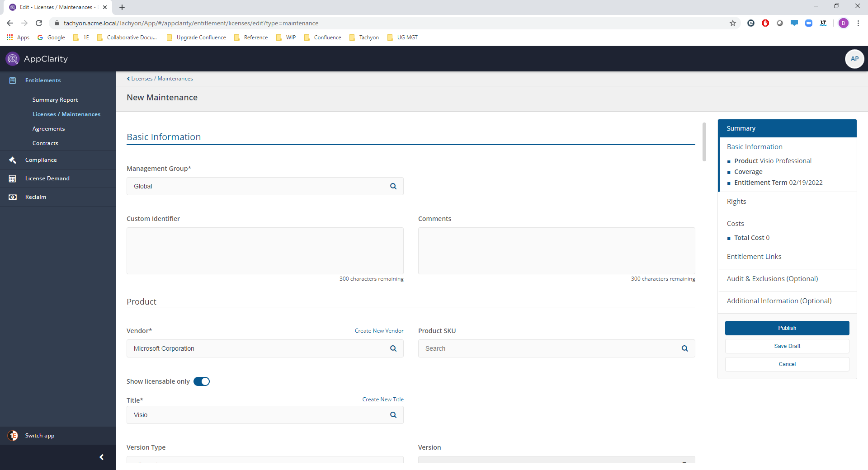Viewport: 868px width, 470px height.
Task: Click the Create New Vendor link
Action: coord(379,331)
